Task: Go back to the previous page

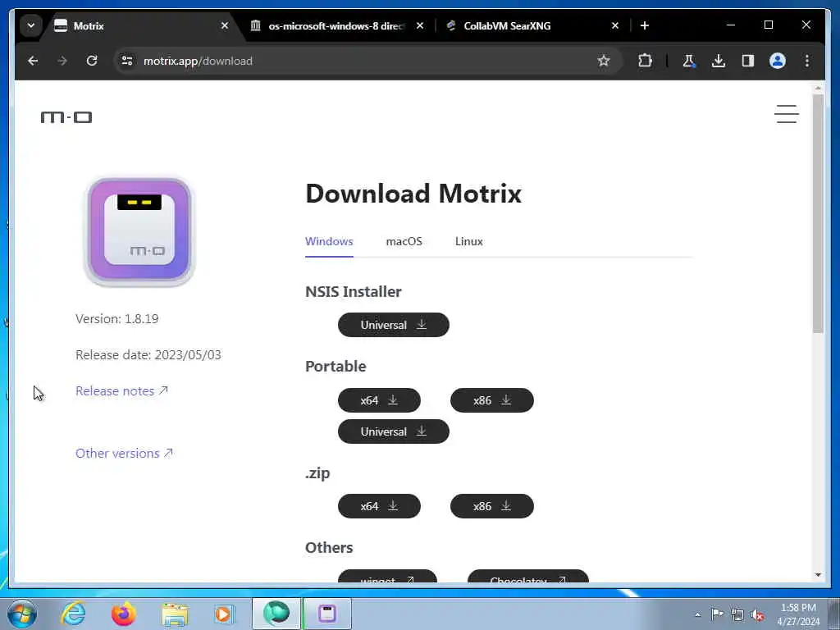Action: pos(33,61)
